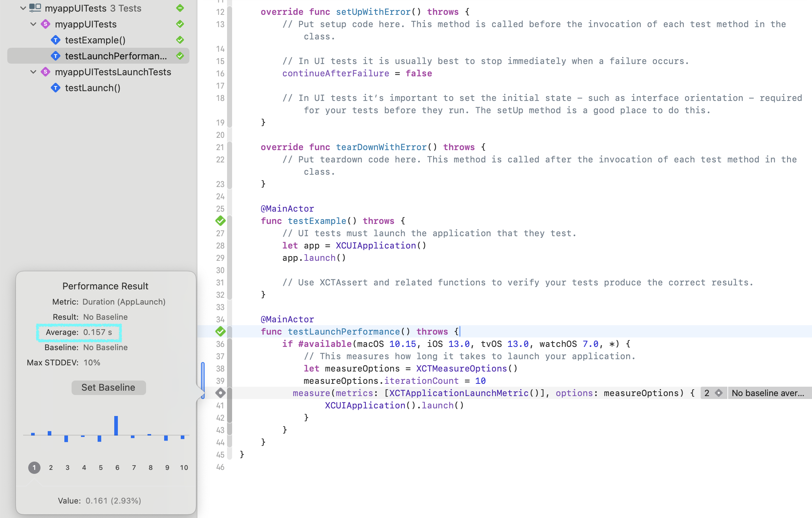Click the code folding ribbon at line 28

point(230,246)
